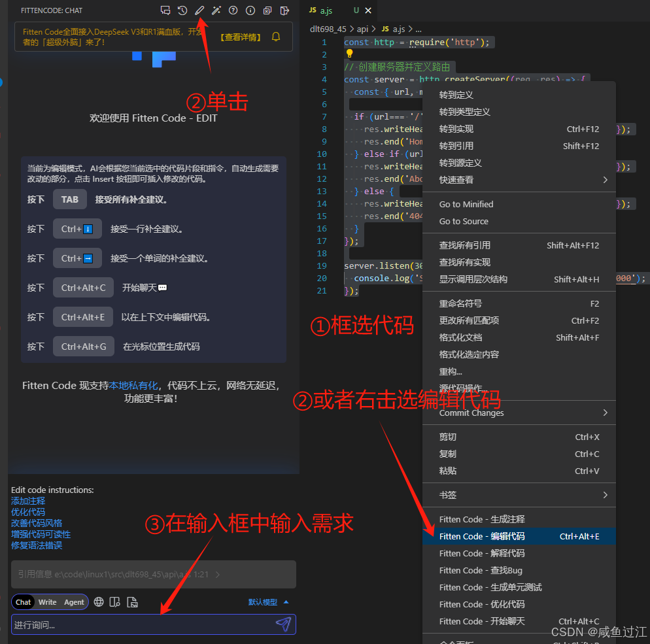The width and height of the screenshot is (650, 644).
Task: Click the logout door-arrow icon
Action: point(284,10)
